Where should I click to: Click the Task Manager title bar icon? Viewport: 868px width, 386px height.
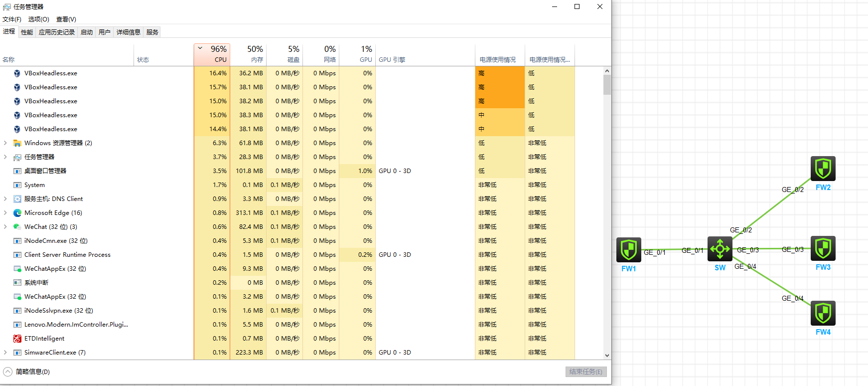[x=7, y=7]
